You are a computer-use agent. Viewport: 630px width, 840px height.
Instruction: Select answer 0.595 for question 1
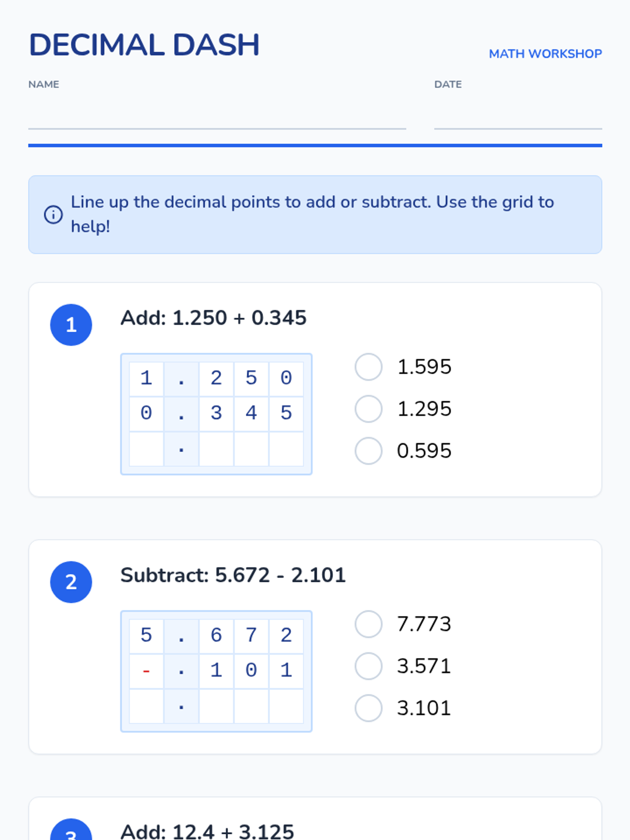369,451
